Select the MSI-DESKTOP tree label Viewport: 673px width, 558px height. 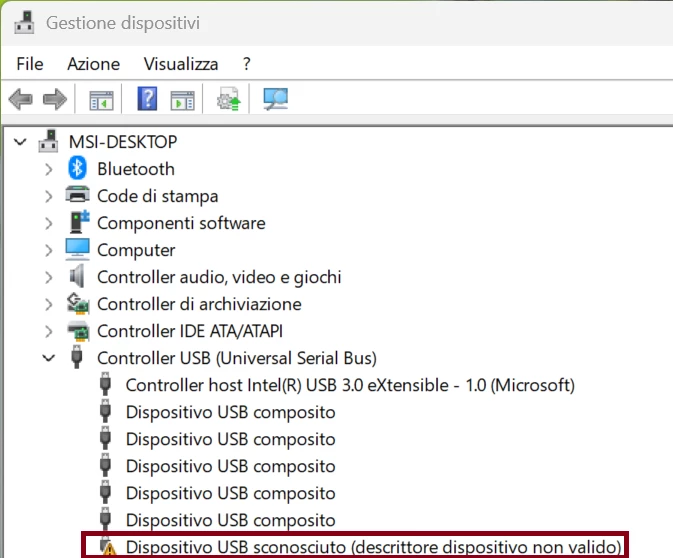(x=123, y=142)
